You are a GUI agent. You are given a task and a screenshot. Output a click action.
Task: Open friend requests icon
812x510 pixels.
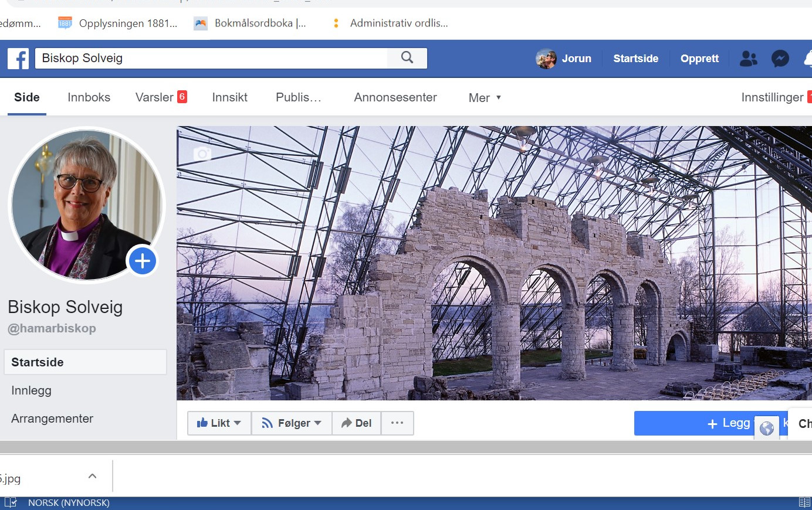click(748, 58)
